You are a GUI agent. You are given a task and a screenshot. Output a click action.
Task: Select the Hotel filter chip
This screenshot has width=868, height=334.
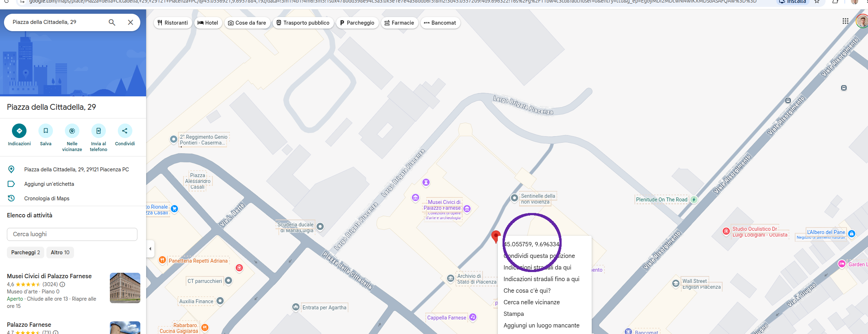click(x=208, y=23)
